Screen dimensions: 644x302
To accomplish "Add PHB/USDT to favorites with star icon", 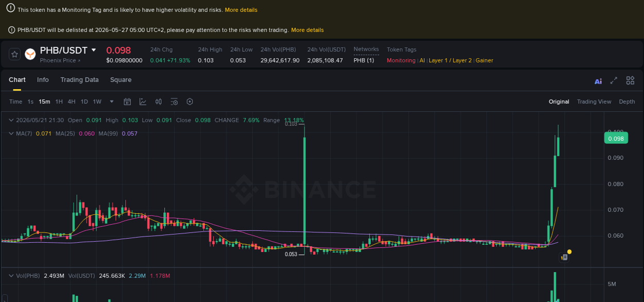I will coord(14,54).
